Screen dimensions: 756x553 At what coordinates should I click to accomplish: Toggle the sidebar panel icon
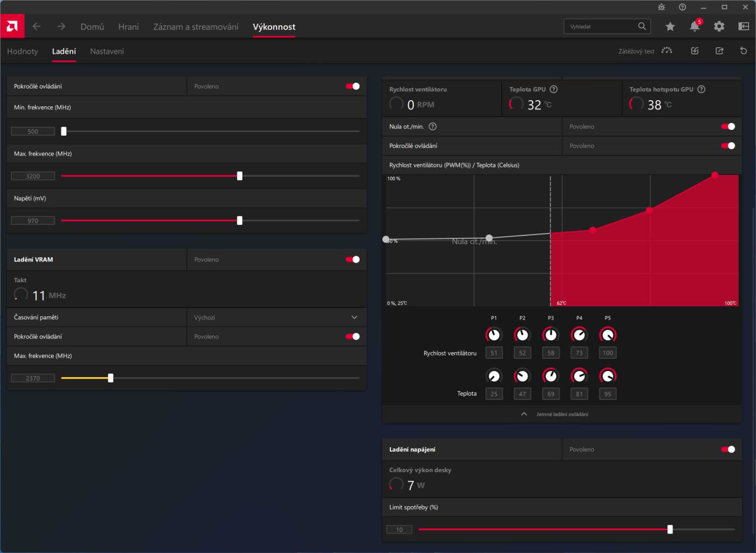[x=744, y=26]
